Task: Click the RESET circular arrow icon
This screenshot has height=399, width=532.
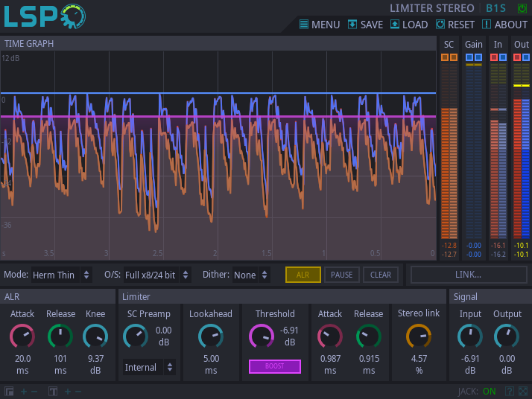Action: 440,25
